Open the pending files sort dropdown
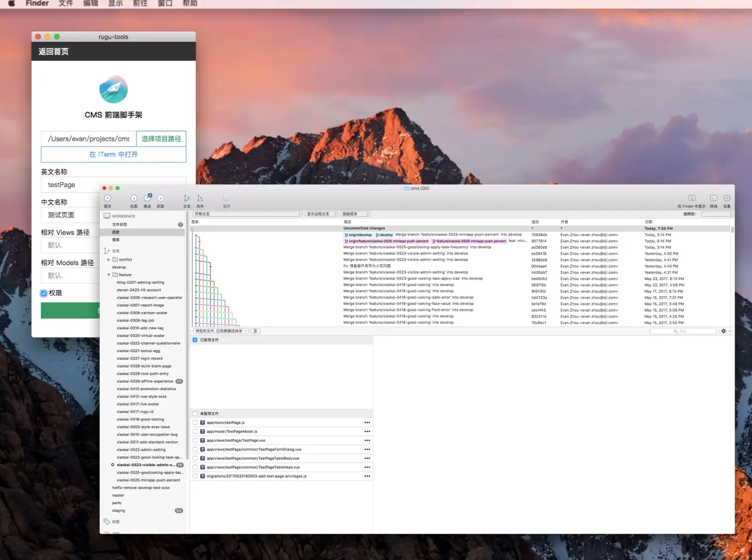Viewport: 752px width, 560px height. coord(221,331)
